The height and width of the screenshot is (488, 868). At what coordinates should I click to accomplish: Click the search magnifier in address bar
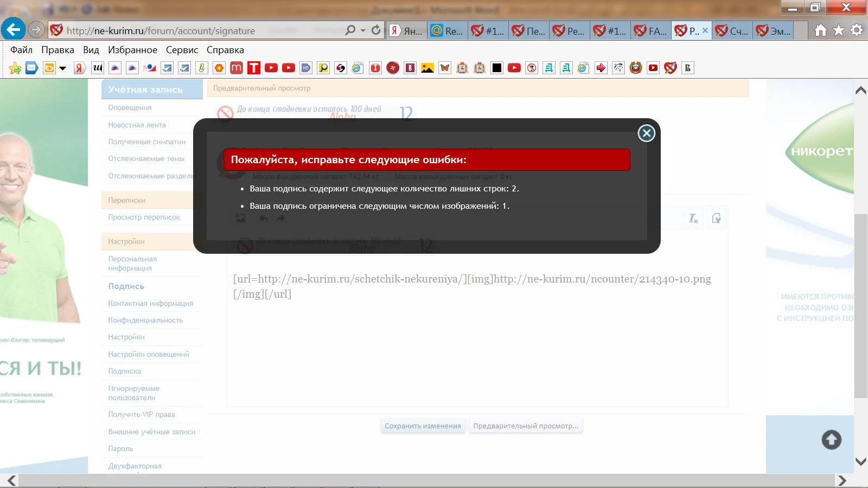pos(350,30)
